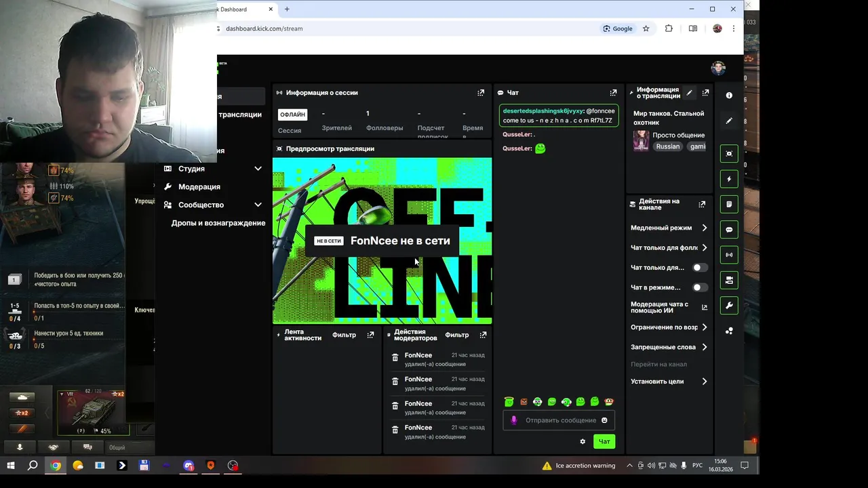The image size is (868, 488).
Task: Open Chrome side panel icon
Action: coord(692,28)
